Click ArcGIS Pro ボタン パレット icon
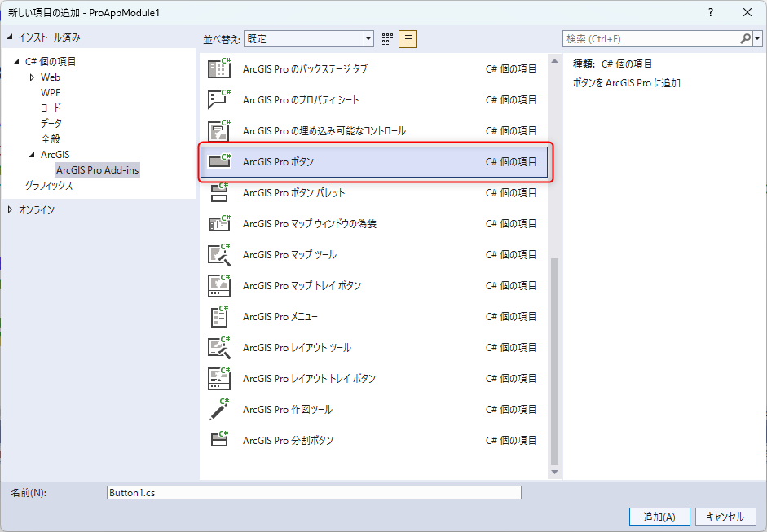This screenshot has width=767, height=532. coord(218,192)
